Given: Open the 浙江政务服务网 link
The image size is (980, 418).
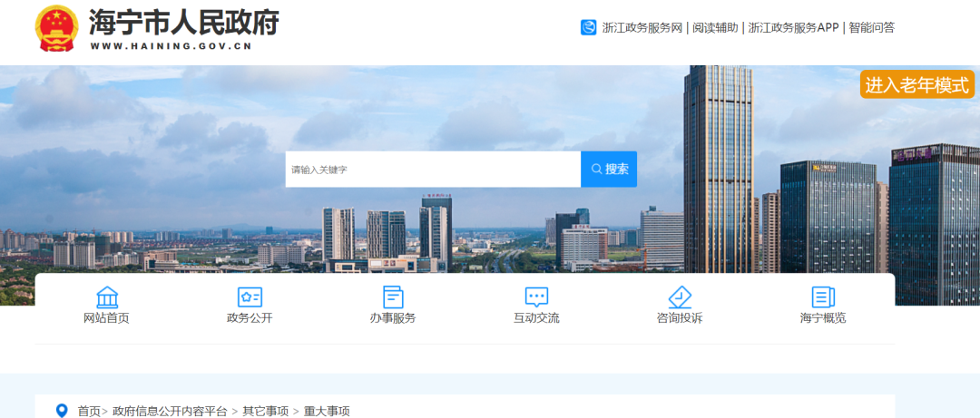Looking at the screenshot, I should (x=642, y=27).
